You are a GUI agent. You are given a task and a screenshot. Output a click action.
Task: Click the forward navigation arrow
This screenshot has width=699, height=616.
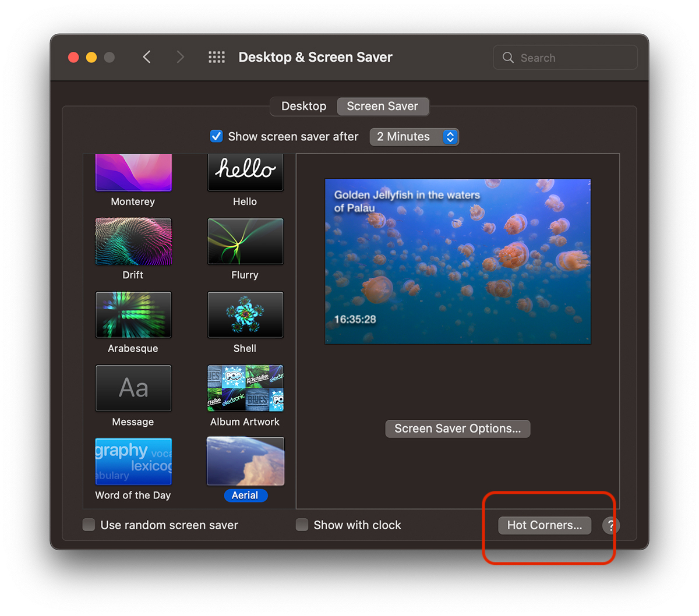click(x=180, y=57)
